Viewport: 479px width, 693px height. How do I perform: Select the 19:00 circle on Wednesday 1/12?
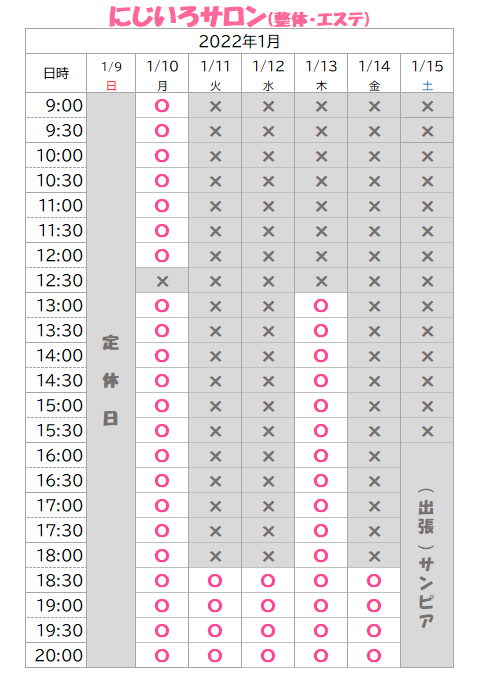(268, 605)
